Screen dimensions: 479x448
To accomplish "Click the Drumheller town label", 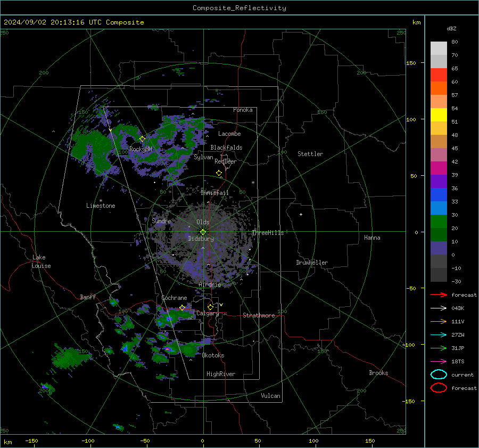I will click(312, 263).
